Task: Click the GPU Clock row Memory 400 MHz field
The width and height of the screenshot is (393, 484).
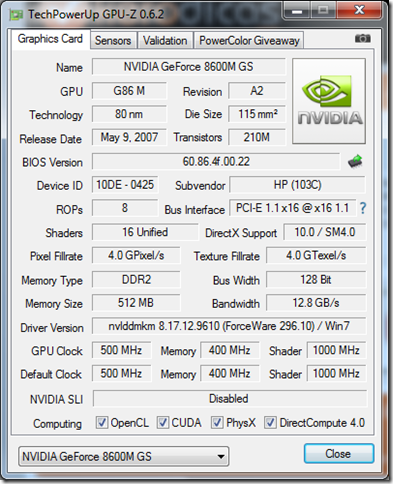Action: [230, 350]
